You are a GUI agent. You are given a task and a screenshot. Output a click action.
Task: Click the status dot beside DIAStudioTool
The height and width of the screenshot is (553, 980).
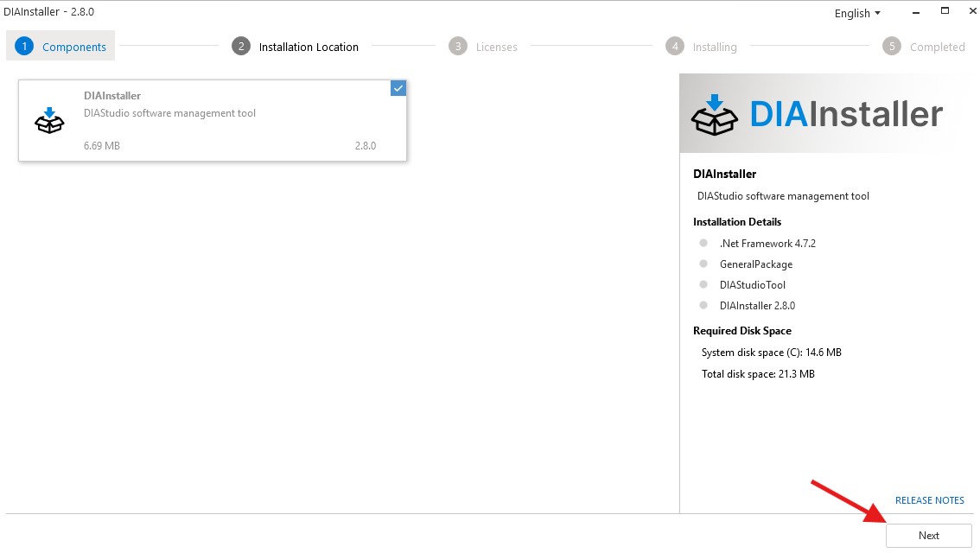[x=703, y=284]
